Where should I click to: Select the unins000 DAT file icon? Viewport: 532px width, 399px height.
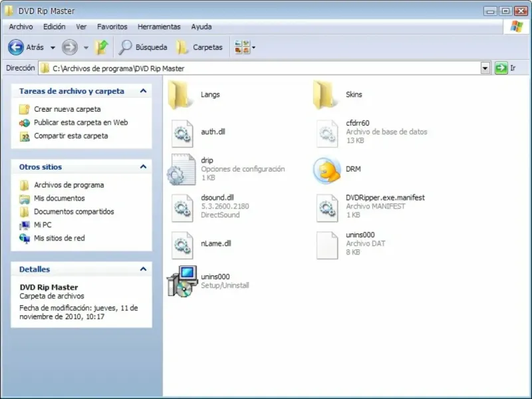(x=327, y=245)
